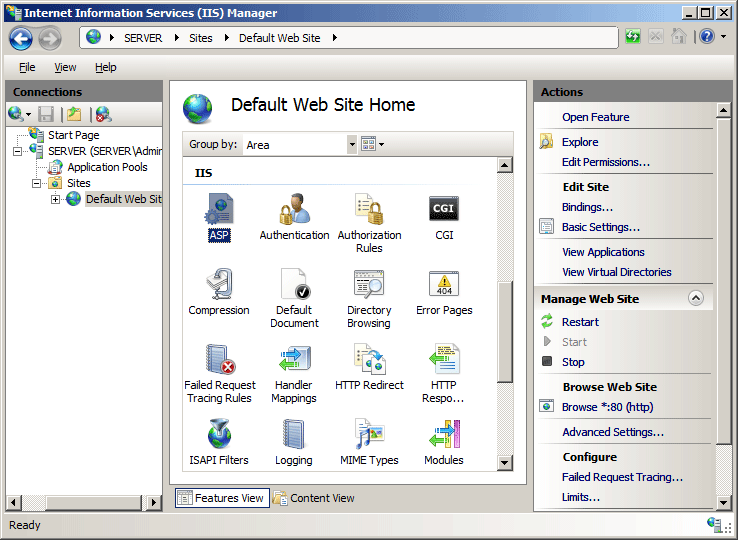The width and height of the screenshot is (738, 540).
Task: Open the View menu
Action: 65,67
